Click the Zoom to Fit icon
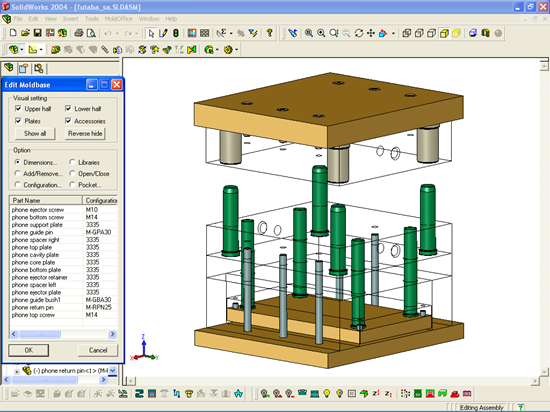The width and height of the screenshot is (550, 412). (x=309, y=33)
